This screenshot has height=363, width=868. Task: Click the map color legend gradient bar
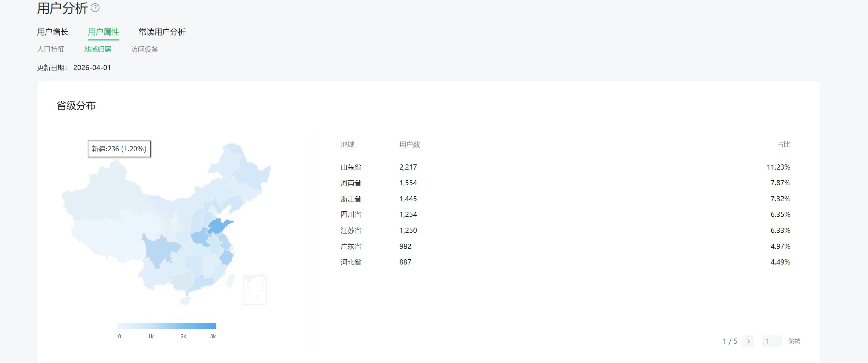tap(166, 326)
